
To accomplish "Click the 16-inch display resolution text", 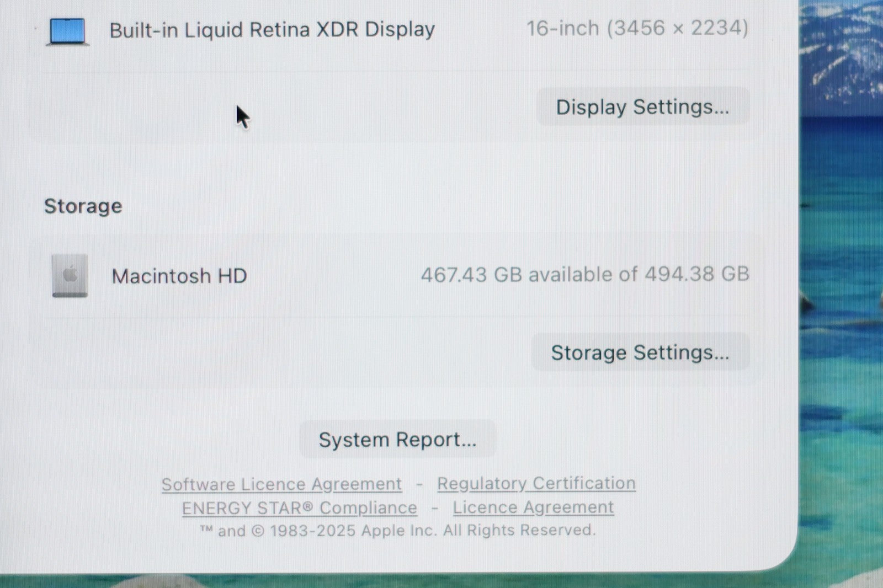I will point(637,28).
